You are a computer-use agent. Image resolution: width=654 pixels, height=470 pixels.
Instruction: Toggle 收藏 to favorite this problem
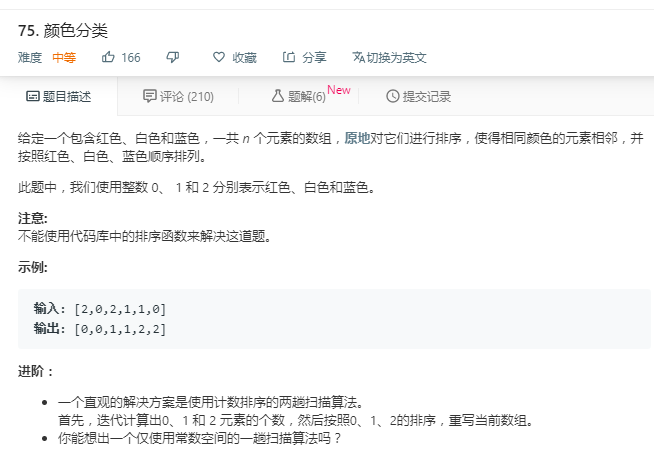click(235, 57)
